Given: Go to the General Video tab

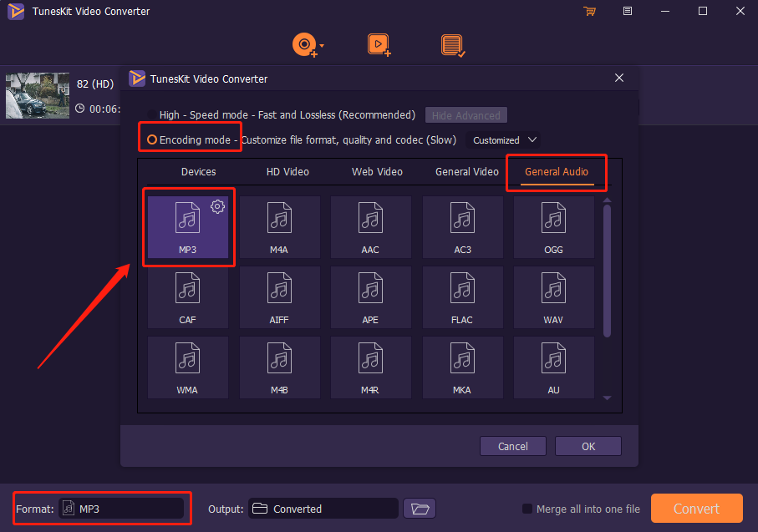Looking at the screenshot, I should click(467, 171).
